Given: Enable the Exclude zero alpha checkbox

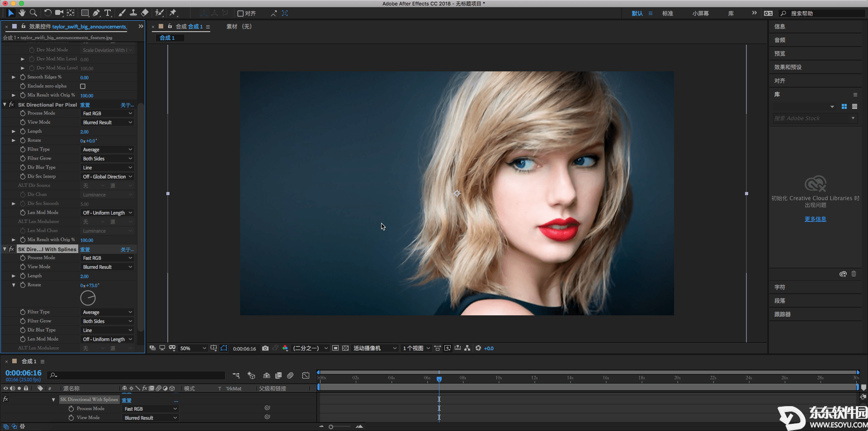Looking at the screenshot, I should tap(83, 86).
